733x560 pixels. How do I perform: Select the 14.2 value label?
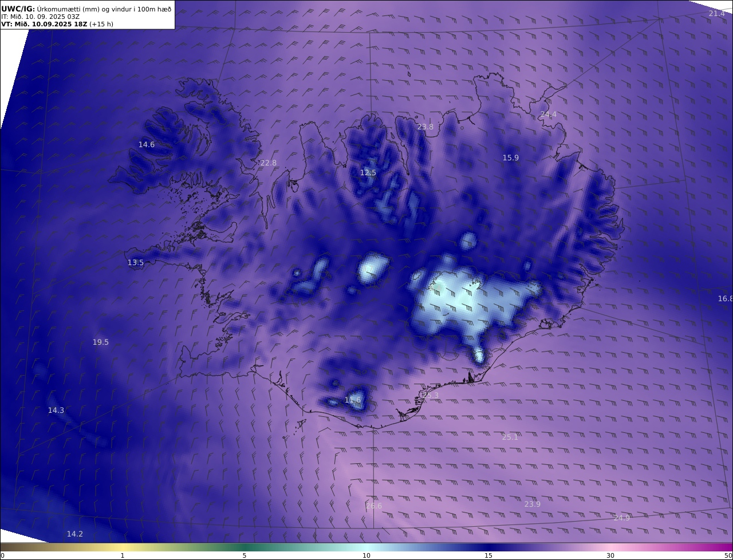pos(74,534)
